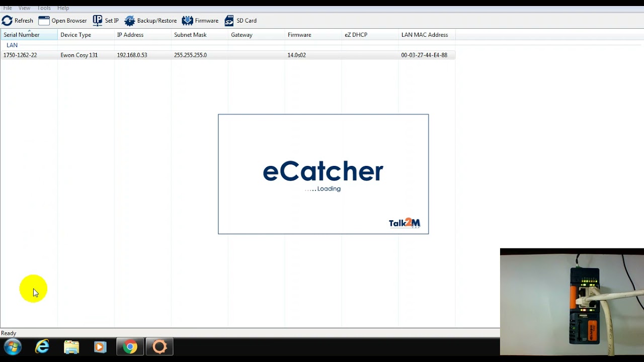The image size is (644, 362).
Task: Click firmware version 14.0s02 cell
Action: click(x=296, y=55)
